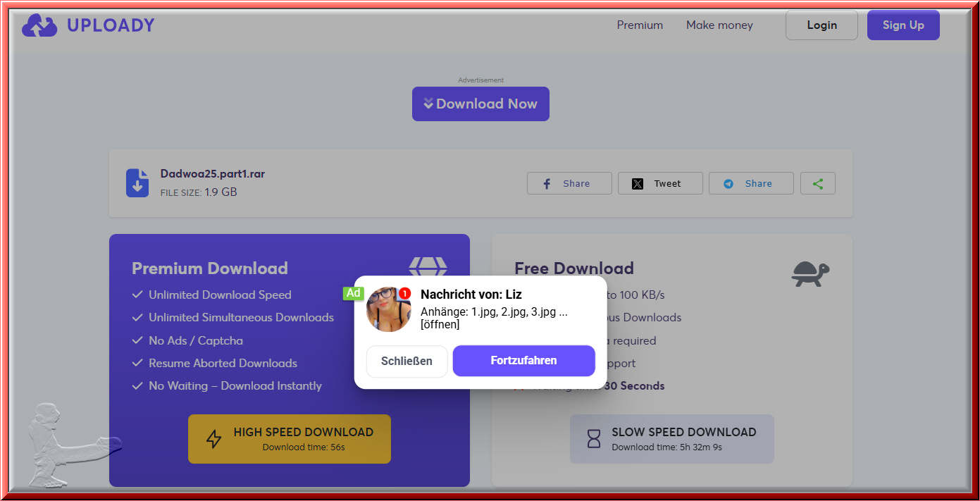Click the Nachricht von: Liz title
This screenshot has height=501, width=980.
[x=471, y=295]
